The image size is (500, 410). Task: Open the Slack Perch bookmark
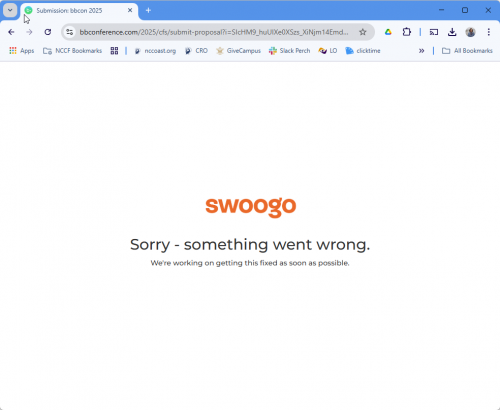click(290, 51)
